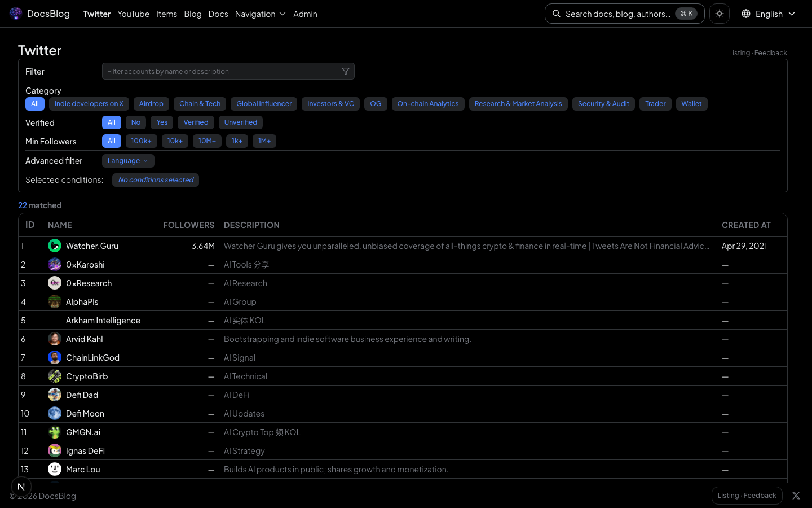
Task: Open the Arkham Intelligence account row
Action: [103, 320]
